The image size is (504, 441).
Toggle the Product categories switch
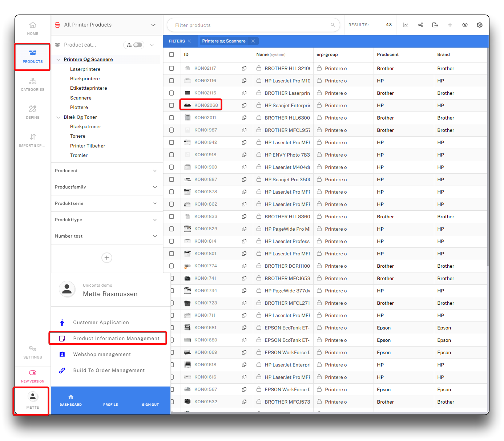click(137, 45)
